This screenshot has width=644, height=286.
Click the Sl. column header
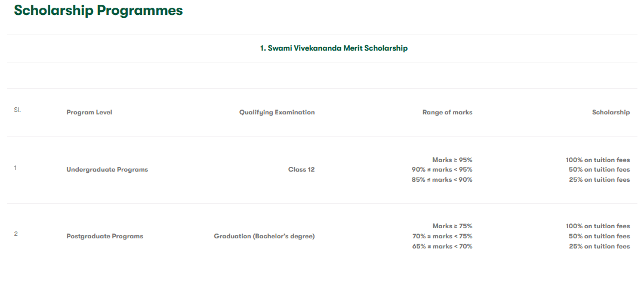(17, 110)
